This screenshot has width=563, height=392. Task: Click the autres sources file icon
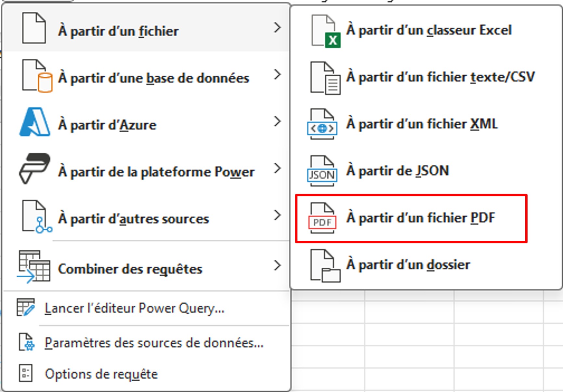(37, 217)
